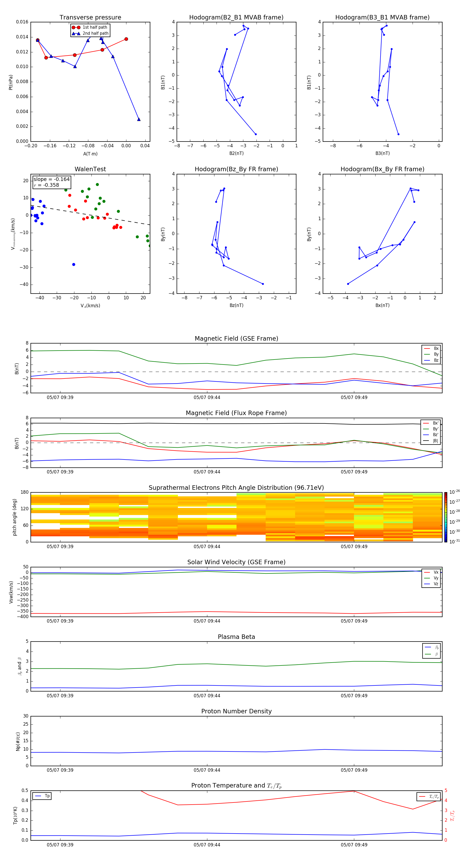Click the 'Plasma Beta' panel title

236,637
